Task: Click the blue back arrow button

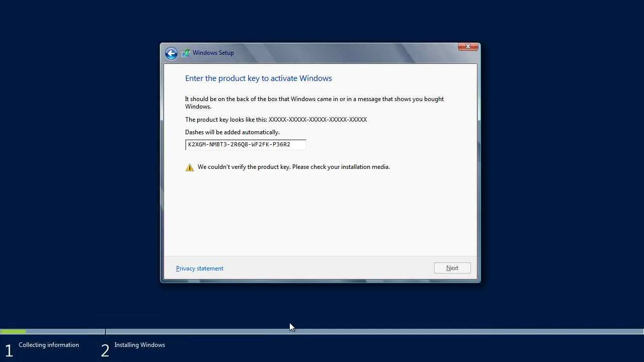Action: (171, 53)
